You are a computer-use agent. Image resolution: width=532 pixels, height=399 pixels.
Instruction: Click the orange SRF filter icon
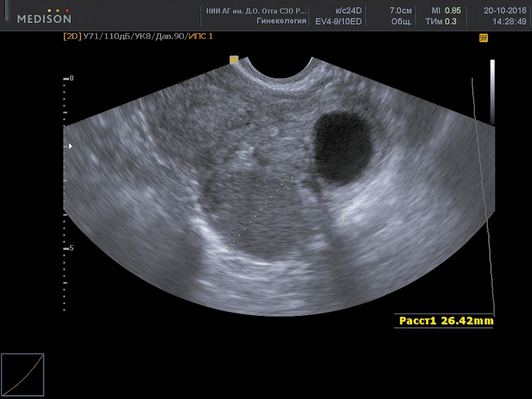coord(483,38)
